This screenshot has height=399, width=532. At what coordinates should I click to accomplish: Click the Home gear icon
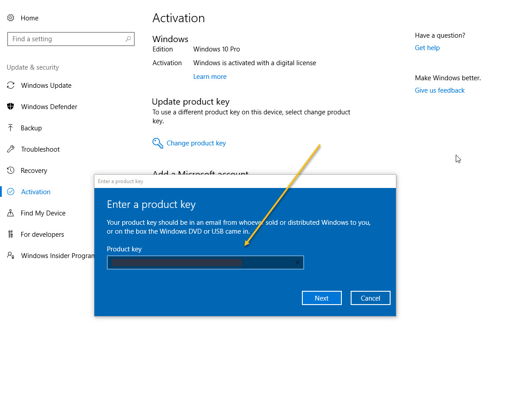pos(11,18)
